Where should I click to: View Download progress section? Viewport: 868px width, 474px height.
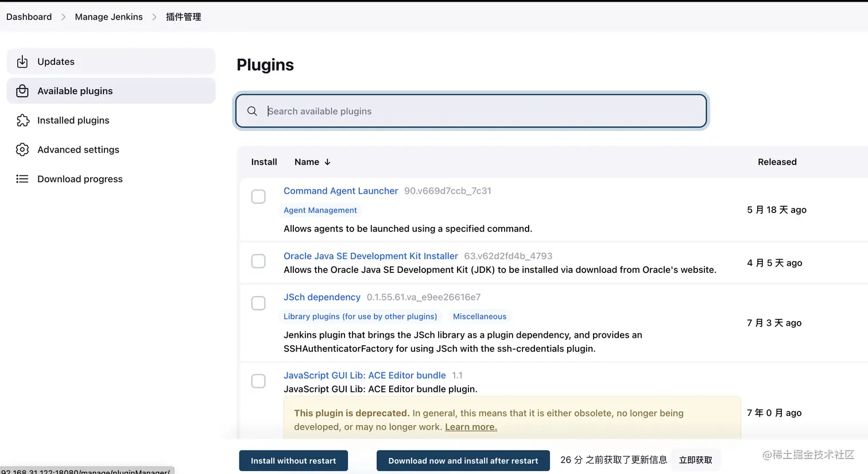pos(111,179)
